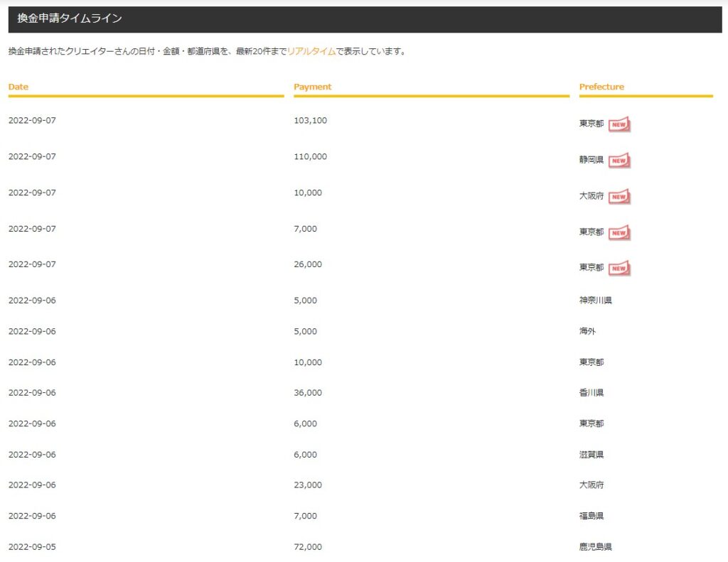728x562 pixels.
Task: Click the 鹿児島県 row dated 2022-09-05
Action: click(596, 547)
